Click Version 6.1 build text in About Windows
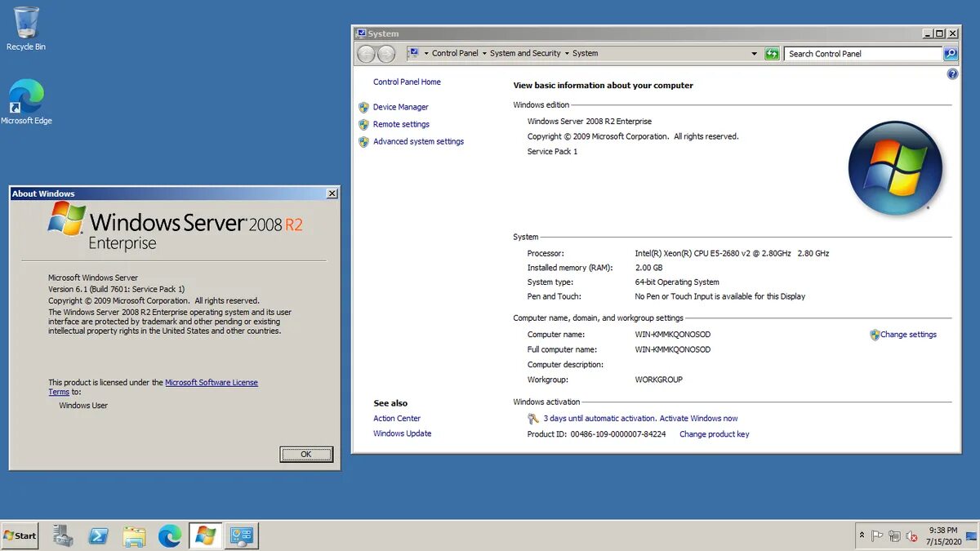 [x=116, y=289]
